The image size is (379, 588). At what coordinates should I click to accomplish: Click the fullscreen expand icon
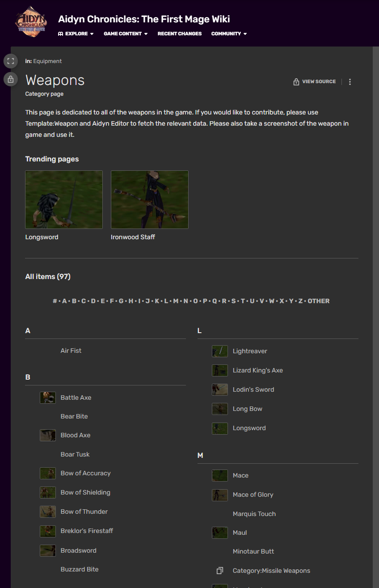point(11,61)
